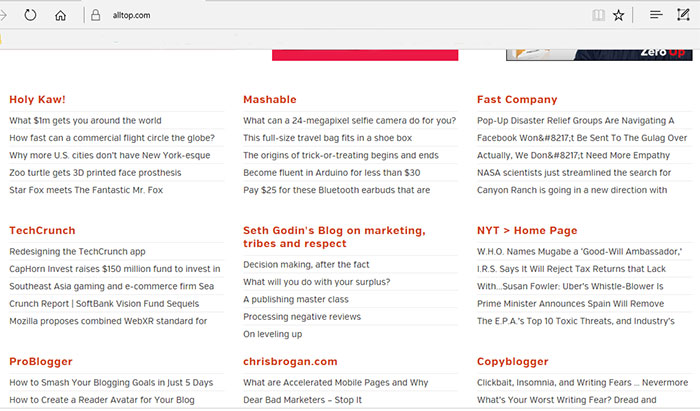Open 'Zoo turtle gets 3D printed face prosthesis'
700x411 pixels.
click(x=96, y=173)
